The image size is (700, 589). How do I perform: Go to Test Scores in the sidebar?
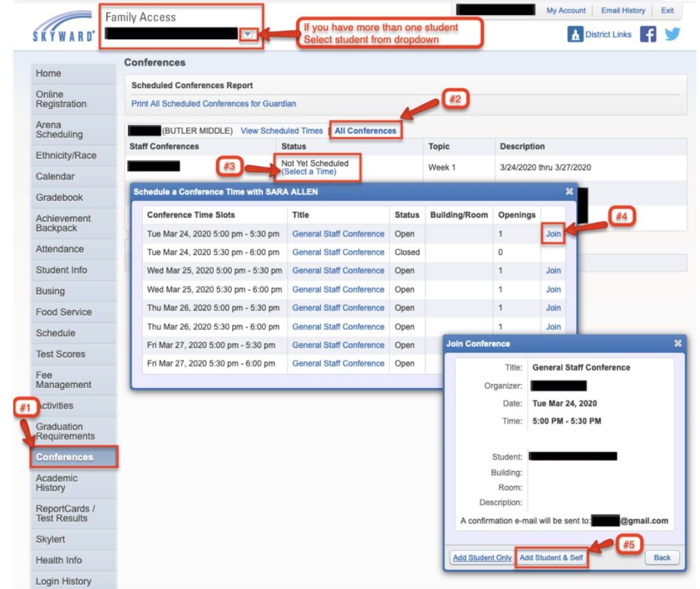[x=73, y=354]
